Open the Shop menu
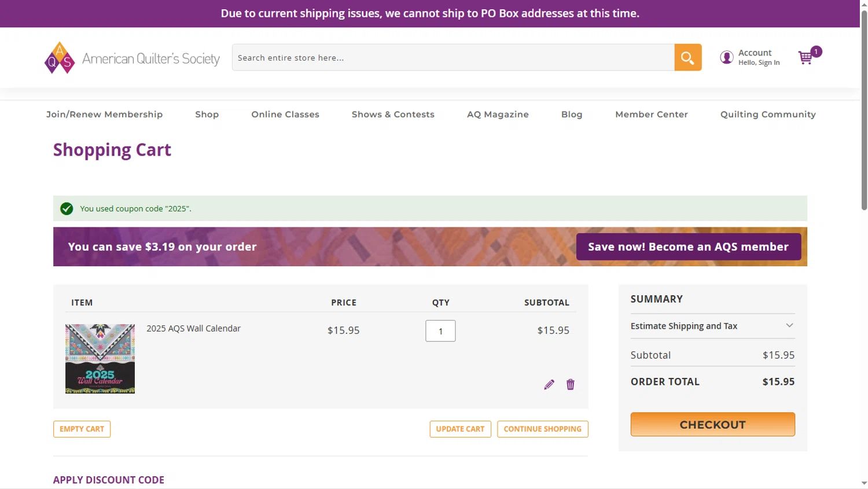Image resolution: width=868 pixels, height=489 pixels. click(x=207, y=115)
